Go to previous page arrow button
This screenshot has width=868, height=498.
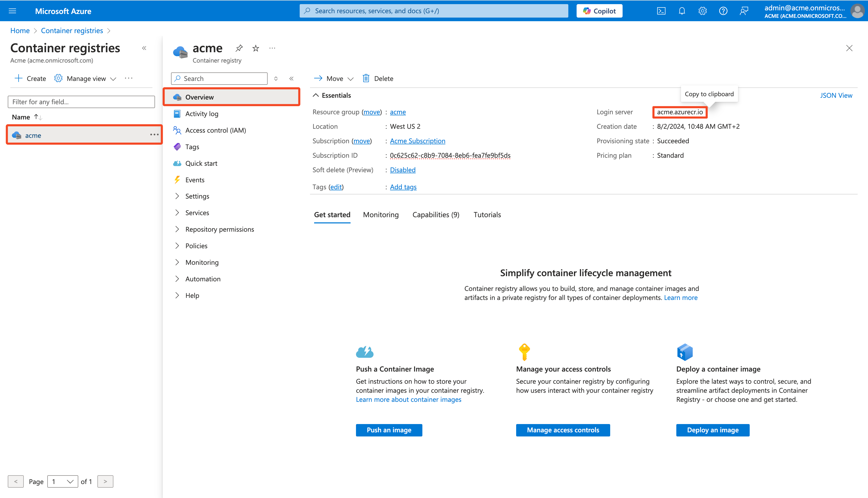[x=16, y=482]
